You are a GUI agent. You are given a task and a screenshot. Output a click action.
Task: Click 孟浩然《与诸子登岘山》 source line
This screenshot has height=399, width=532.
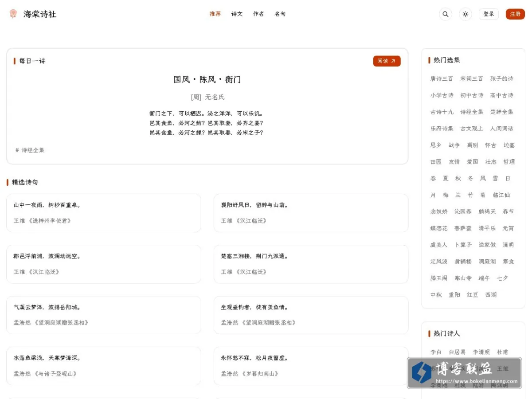coord(46,374)
